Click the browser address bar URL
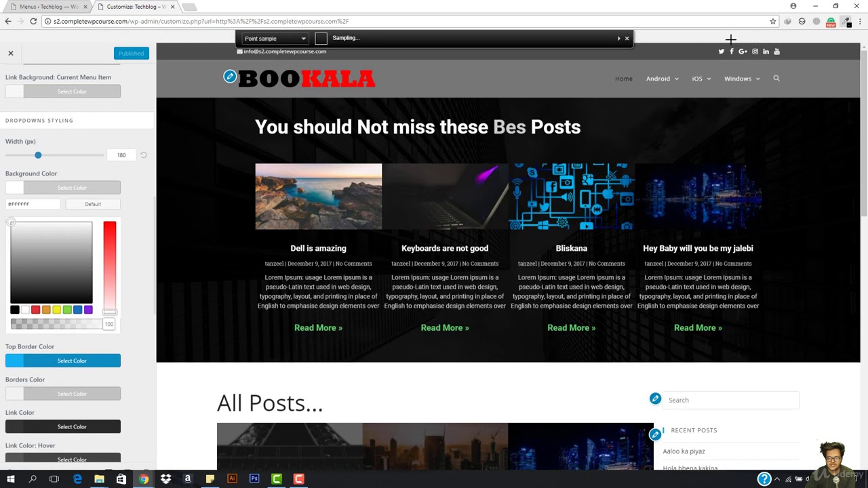Screen dimensions: 868x488 (x=201, y=22)
